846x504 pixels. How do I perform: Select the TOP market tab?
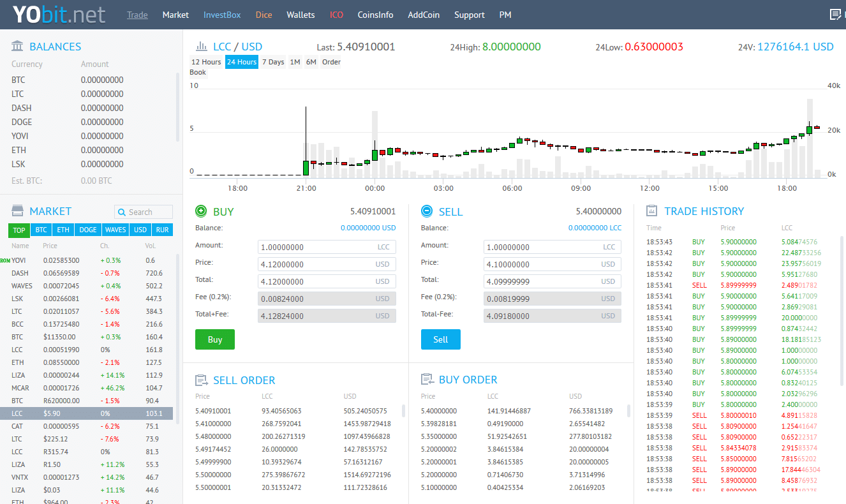pyautogui.click(x=19, y=230)
